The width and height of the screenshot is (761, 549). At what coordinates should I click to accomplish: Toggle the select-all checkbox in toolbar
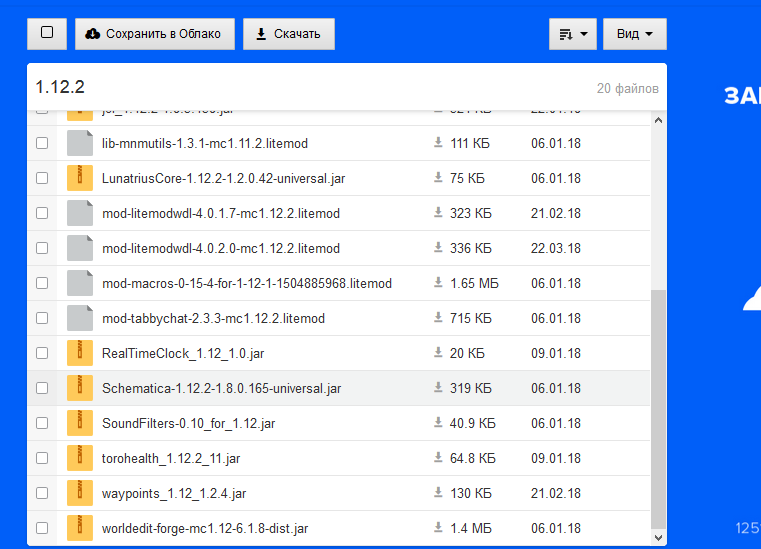pyautogui.click(x=47, y=33)
